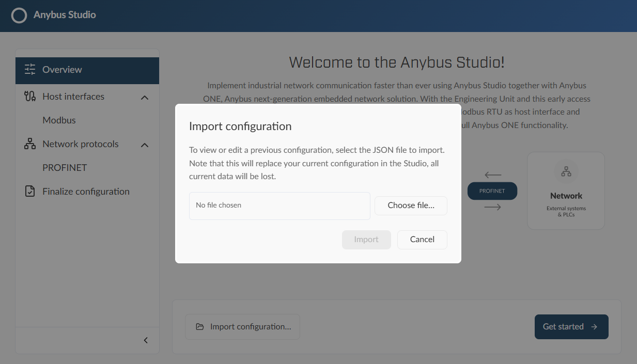637x364 pixels.
Task: Click the 'External systems & PLCs' caption
Action: pos(566,211)
